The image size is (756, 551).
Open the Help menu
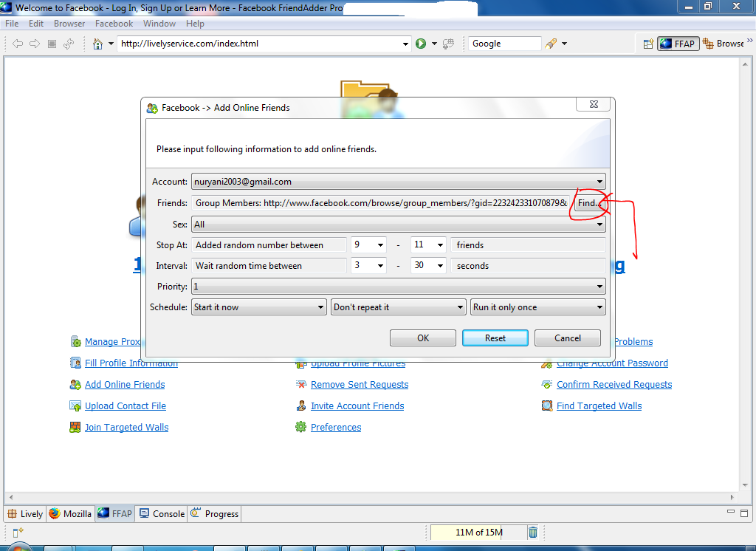tap(195, 24)
